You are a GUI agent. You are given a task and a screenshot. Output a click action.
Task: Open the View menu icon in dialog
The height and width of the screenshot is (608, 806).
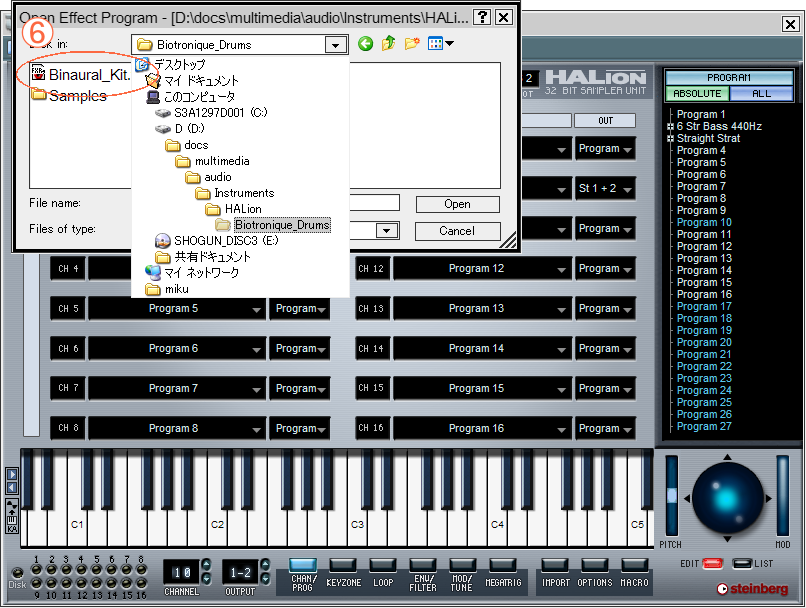[440, 44]
